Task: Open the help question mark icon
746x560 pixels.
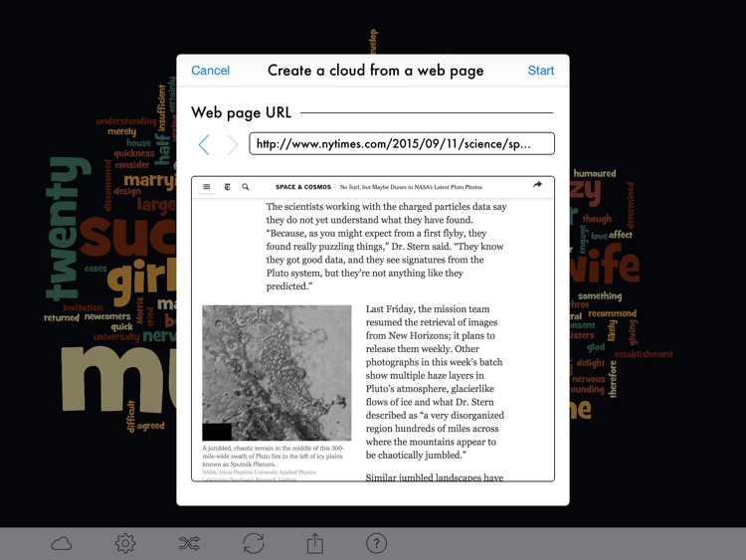Action: click(x=376, y=543)
